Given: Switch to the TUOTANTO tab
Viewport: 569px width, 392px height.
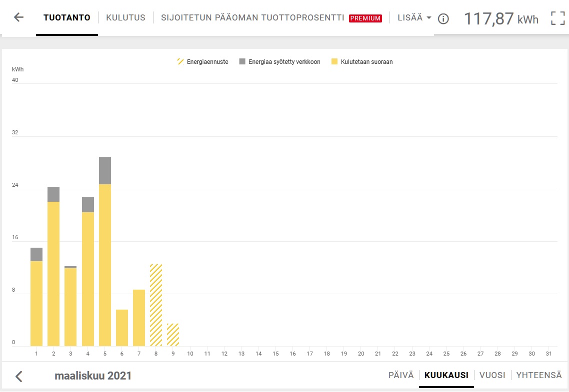Looking at the screenshot, I should (x=67, y=17).
